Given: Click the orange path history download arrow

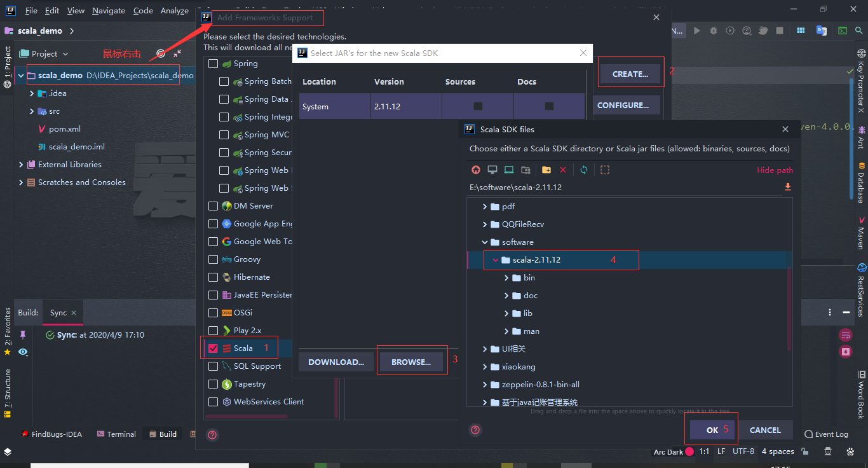Looking at the screenshot, I should point(788,187).
